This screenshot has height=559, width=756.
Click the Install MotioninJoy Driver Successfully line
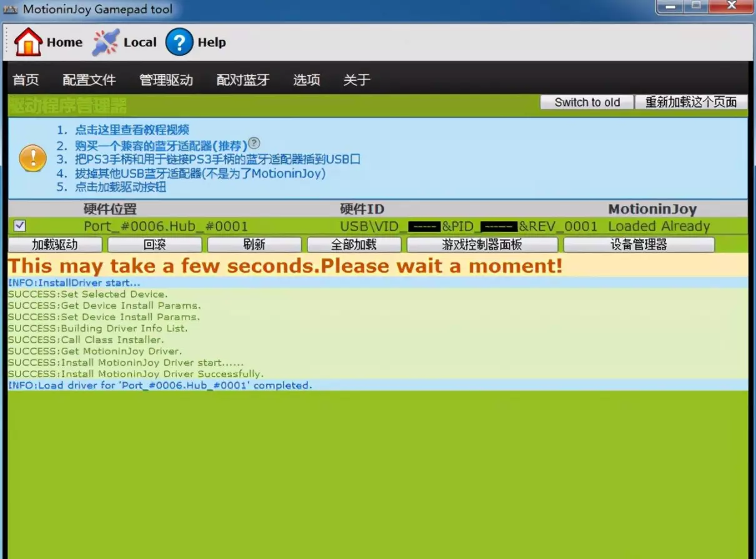(136, 373)
